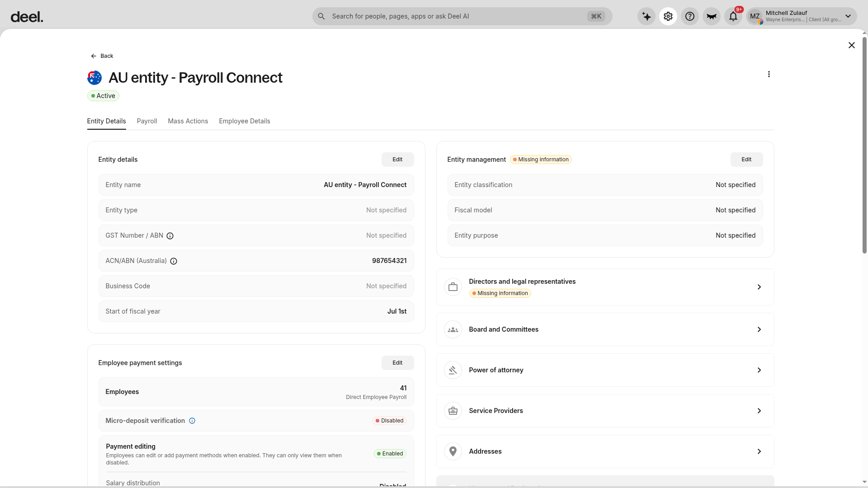Click Micro-deposit verification Disabled badge
Viewport: 868px width, 488px height.
tap(389, 421)
